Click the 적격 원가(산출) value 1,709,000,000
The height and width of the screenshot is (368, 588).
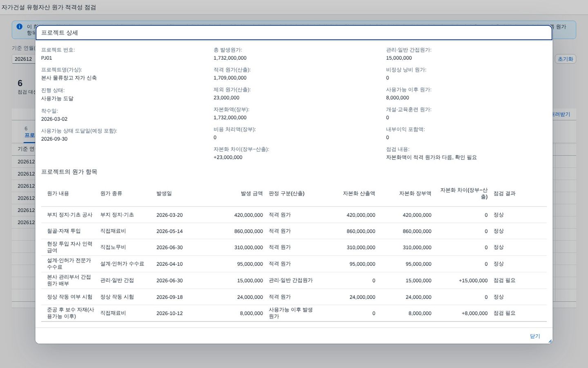pyautogui.click(x=230, y=78)
